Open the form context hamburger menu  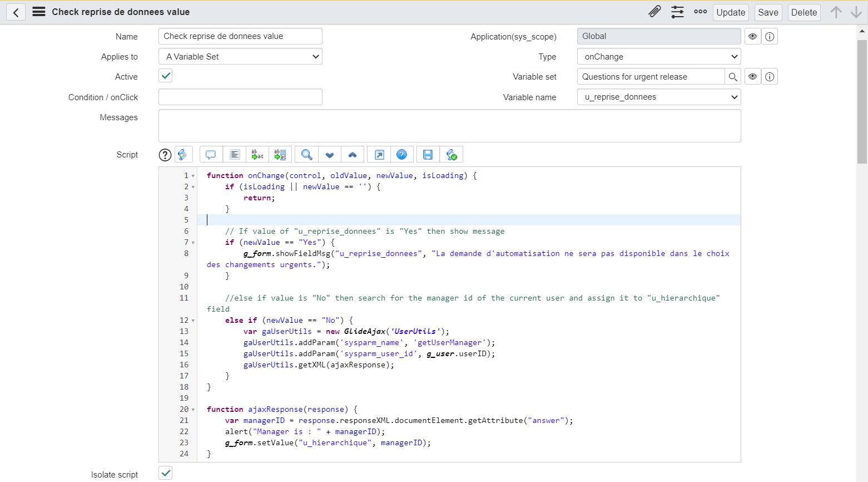coord(38,12)
